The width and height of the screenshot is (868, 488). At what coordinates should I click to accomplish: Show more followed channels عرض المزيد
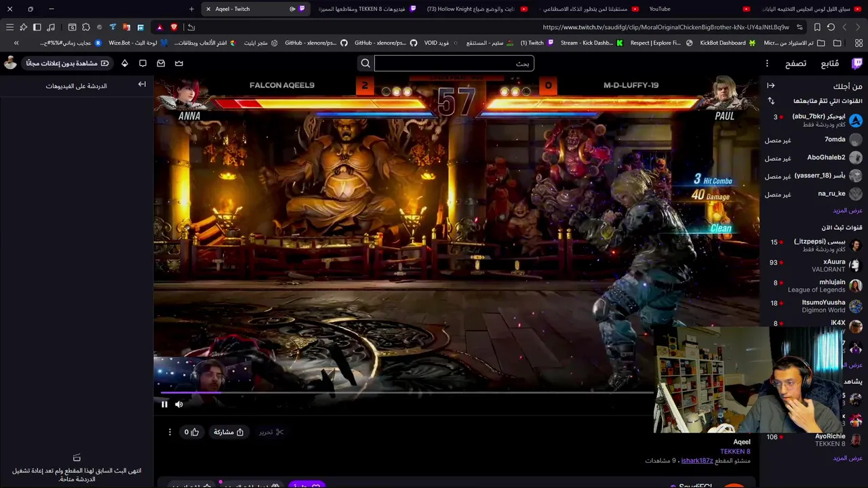(x=848, y=210)
